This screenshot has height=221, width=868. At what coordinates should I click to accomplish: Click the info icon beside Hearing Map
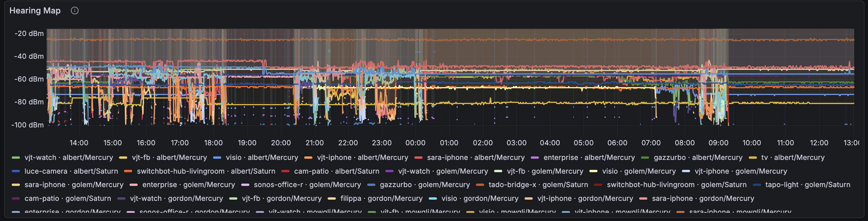tap(74, 11)
